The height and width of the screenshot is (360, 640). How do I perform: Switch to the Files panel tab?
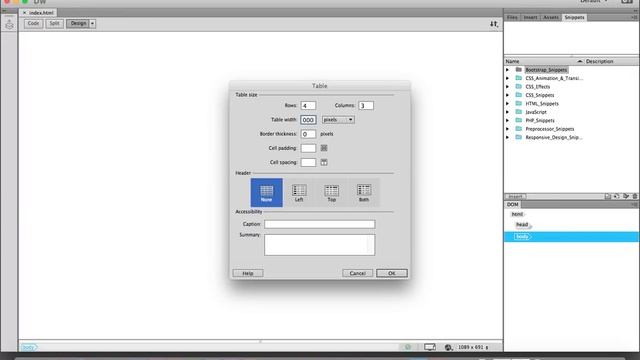tap(512, 17)
